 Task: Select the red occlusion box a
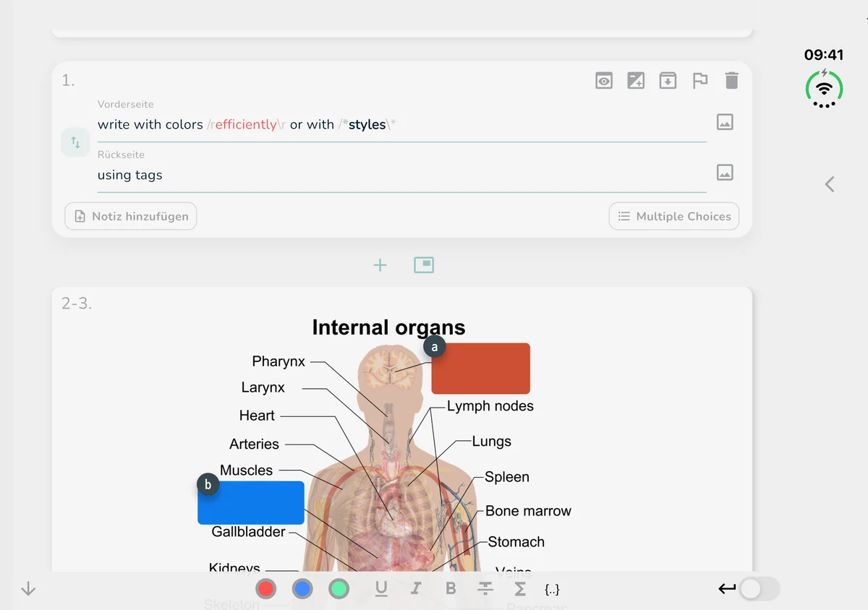tap(481, 369)
